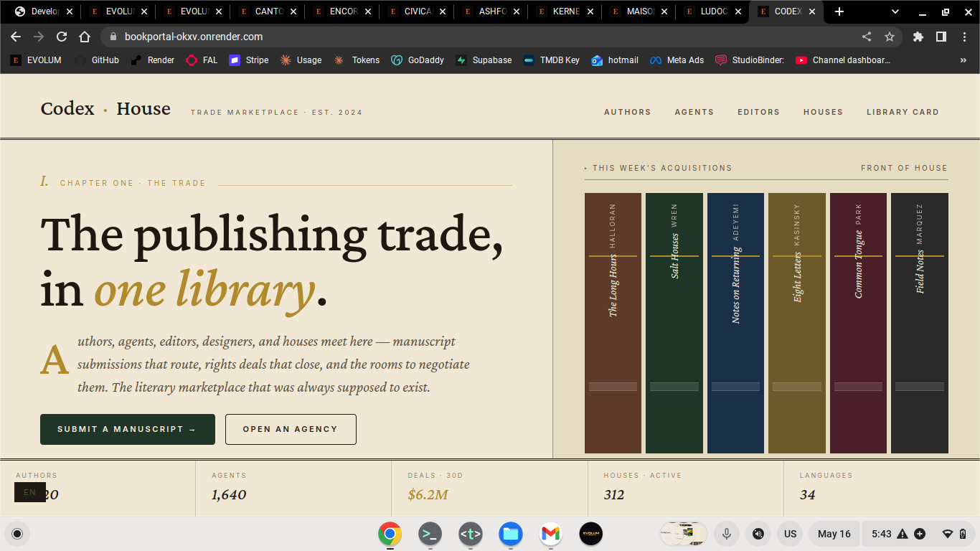Open the terminal app in the shelf

(x=430, y=534)
